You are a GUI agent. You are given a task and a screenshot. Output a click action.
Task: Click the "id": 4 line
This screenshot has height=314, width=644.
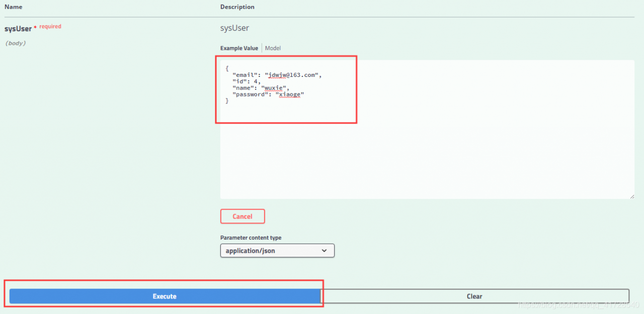point(247,81)
